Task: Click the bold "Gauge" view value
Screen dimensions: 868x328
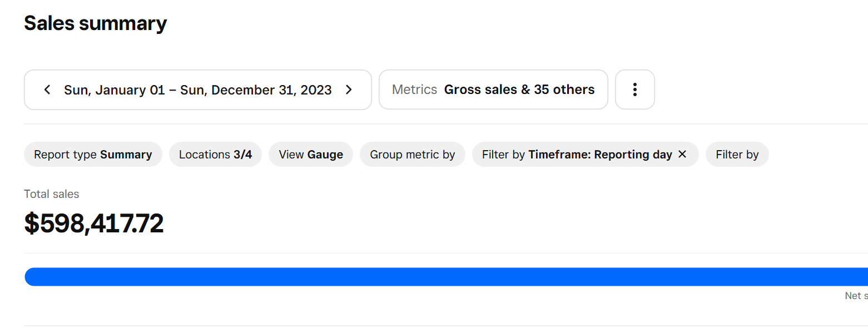Action: coord(325,155)
